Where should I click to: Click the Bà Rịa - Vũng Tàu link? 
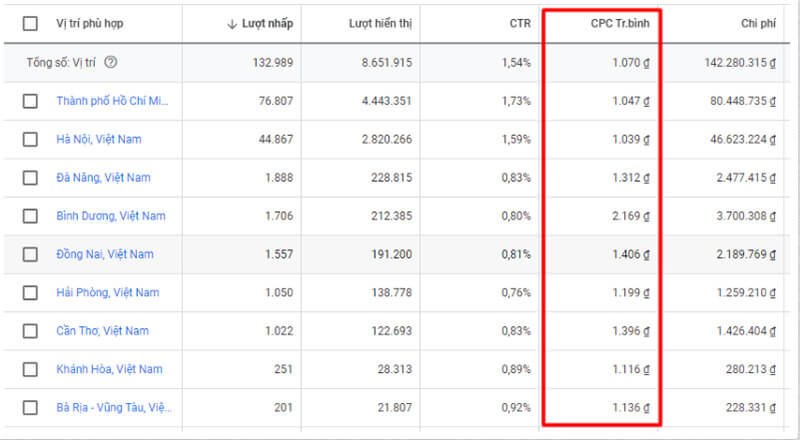(113, 408)
